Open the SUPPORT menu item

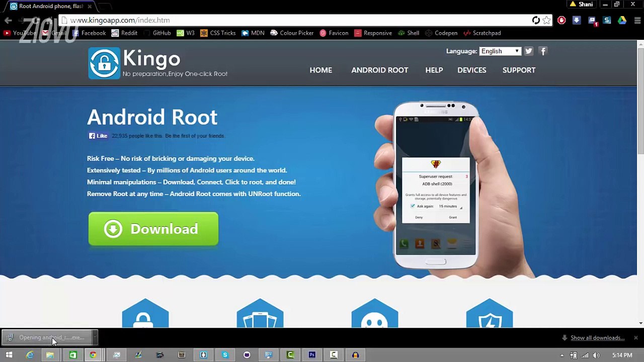pyautogui.click(x=519, y=70)
